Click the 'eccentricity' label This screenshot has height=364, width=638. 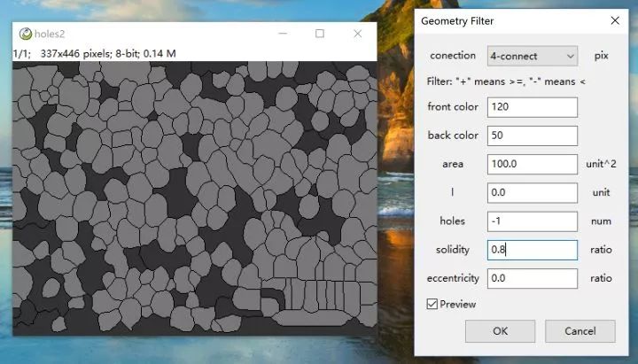click(x=453, y=279)
